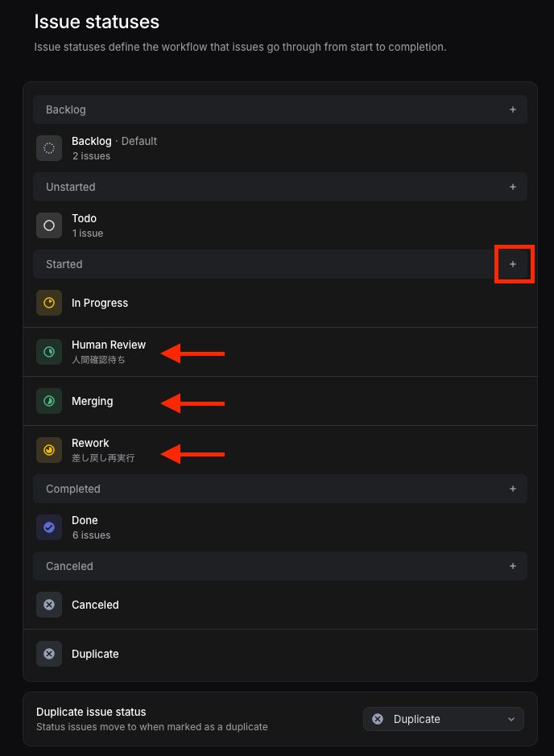Click the Rework yellow status icon
Viewport: 554px width, 756px height.
[x=49, y=450]
